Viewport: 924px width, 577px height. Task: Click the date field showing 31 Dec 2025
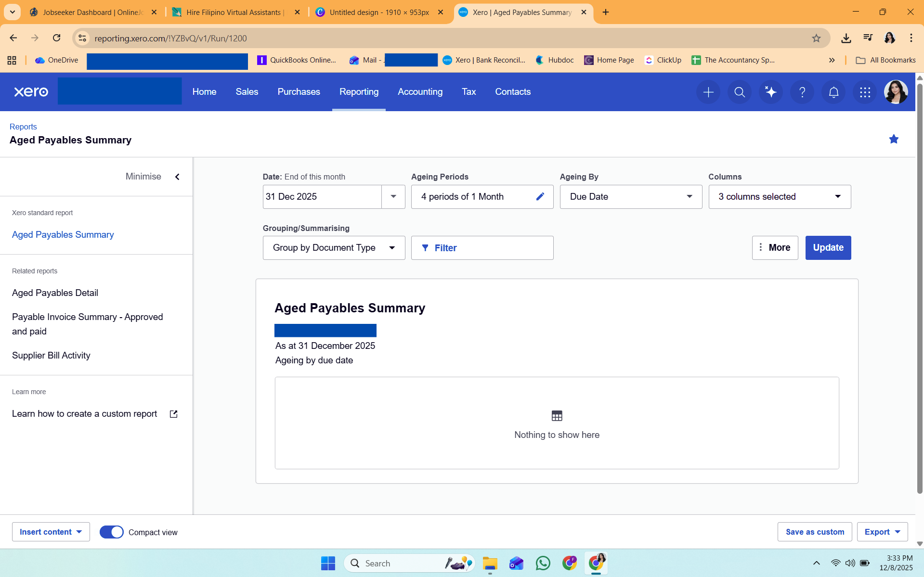tap(322, 196)
